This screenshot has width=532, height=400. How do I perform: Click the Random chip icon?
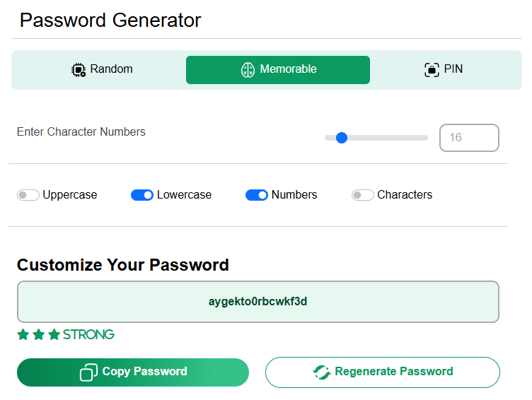[79, 70]
